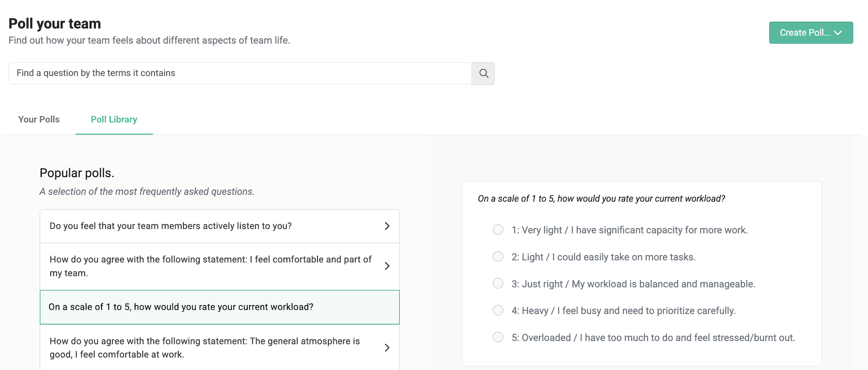Open the 'Create Poll...' button label
This screenshot has width=868, height=370.
[805, 33]
